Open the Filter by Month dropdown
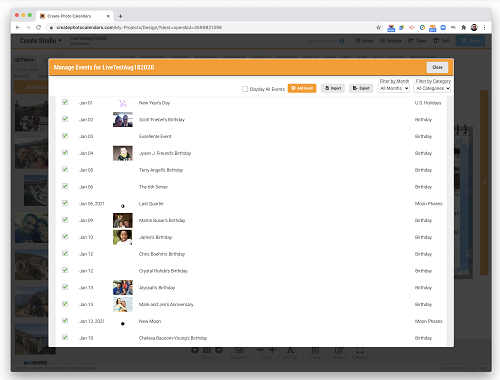This screenshot has width=500, height=380. 393,88
